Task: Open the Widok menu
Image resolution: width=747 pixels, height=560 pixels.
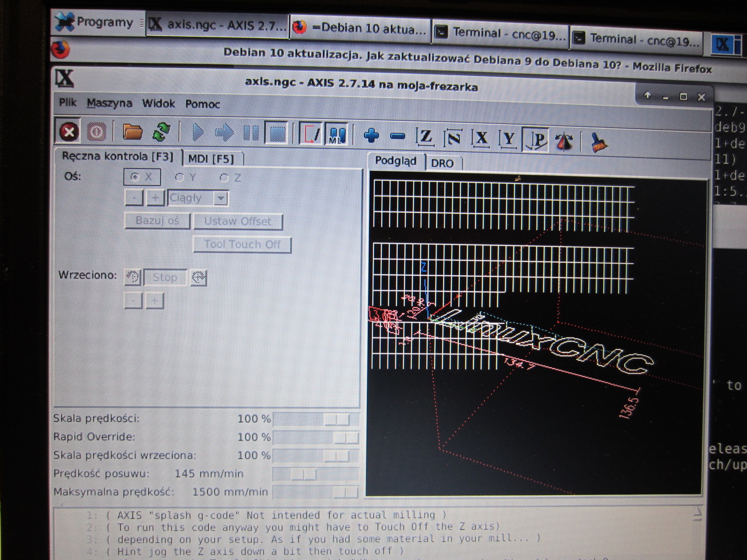Action: click(x=158, y=104)
